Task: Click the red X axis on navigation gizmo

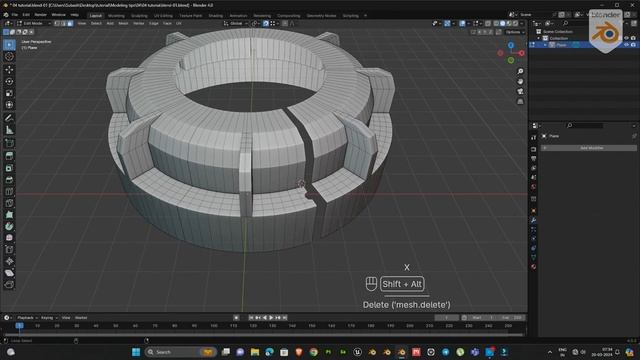Action: click(x=522, y=53)
